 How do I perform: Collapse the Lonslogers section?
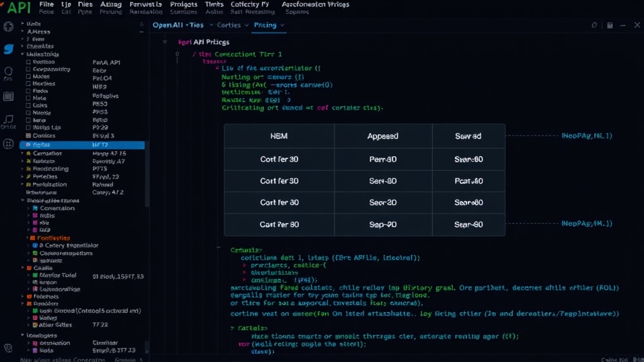23,335
